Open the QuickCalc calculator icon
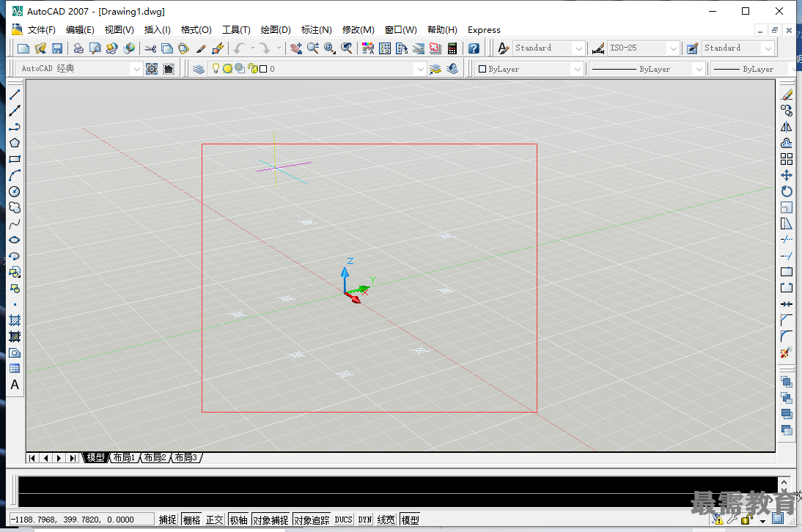Image resolution: width=802 pixels, height=532 pixels. pyautogui.click(x=452, y=48)
